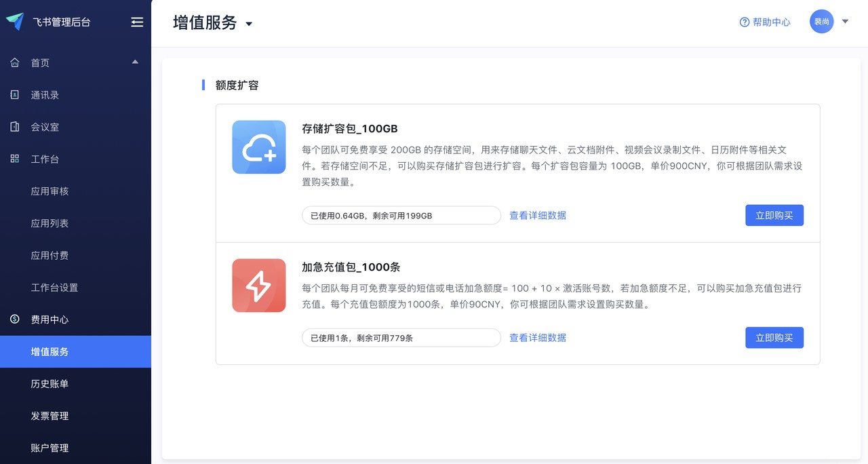868x464 pixels.
Task: Click the urgent message usage bar
Action: [401, 338]
